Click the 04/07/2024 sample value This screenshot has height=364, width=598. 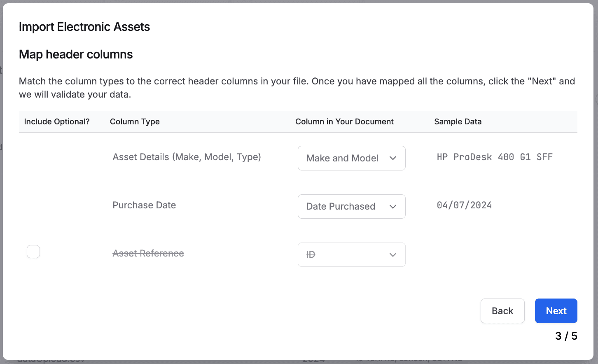point(464,205)
